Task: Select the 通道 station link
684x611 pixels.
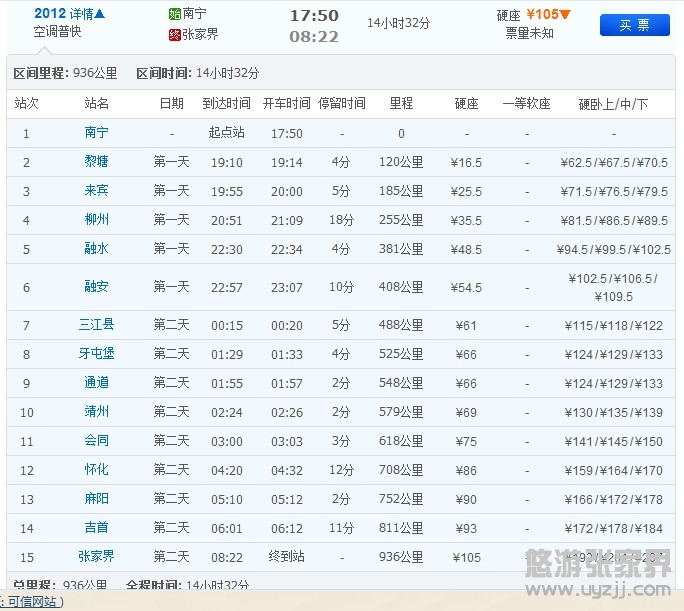Action: pos(97,383)
